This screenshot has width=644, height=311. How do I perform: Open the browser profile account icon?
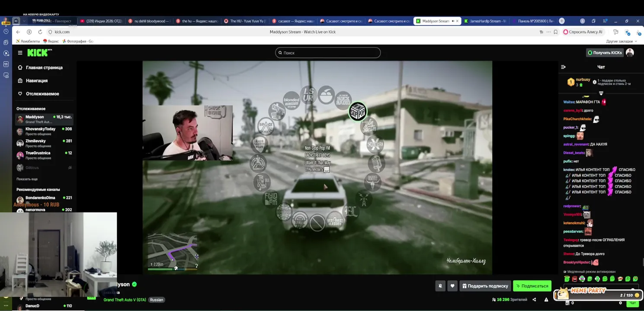click(582, 21)
